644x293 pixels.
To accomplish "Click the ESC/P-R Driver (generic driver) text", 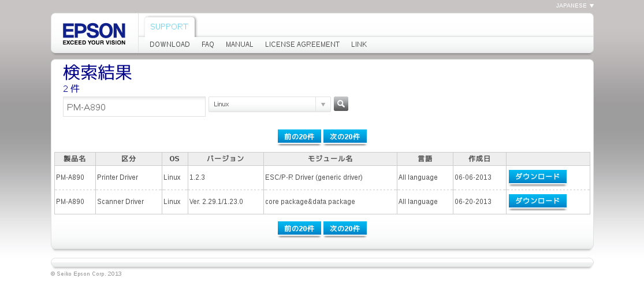I will coord(314,177).
